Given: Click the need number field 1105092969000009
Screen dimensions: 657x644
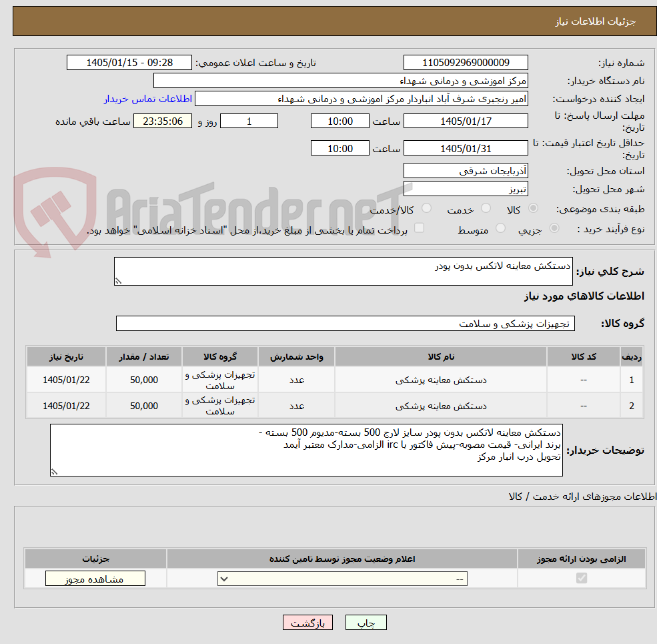Looking at the screenshot, I should pyautogui.click(x=466, y=63).
